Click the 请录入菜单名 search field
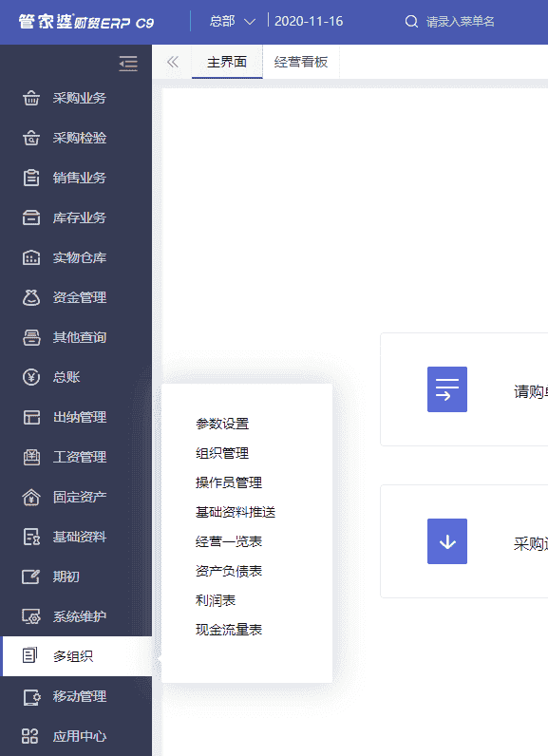The height and width of the screenshot is (756, 548). click(x=461, y=22)
